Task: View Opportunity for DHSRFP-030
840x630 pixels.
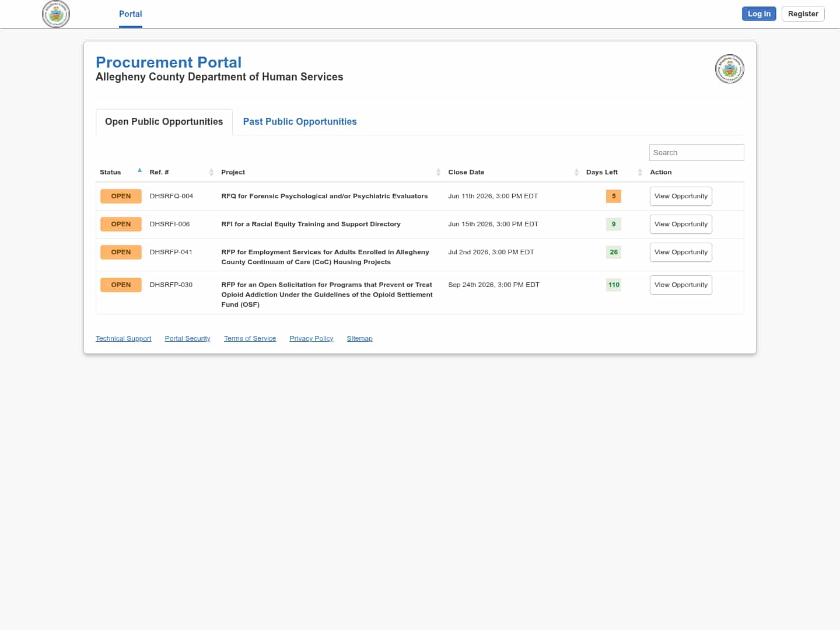Action: 681,285
